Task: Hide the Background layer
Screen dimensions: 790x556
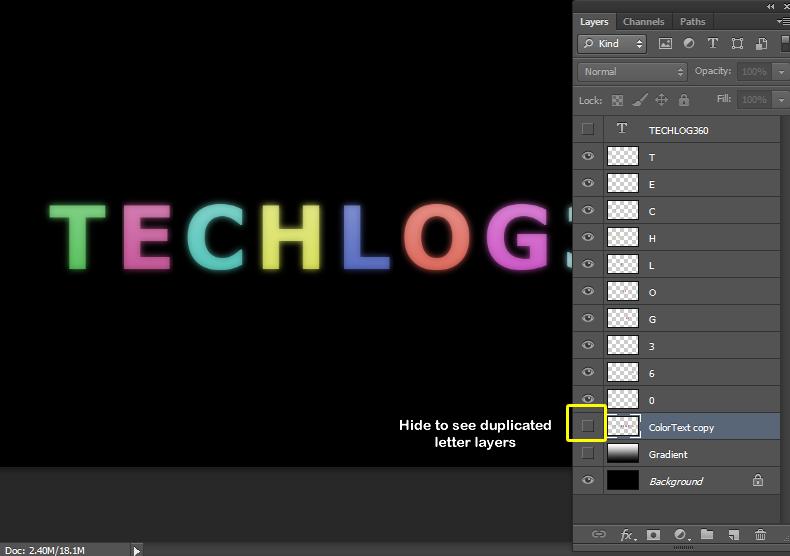Action: [587, 480]
